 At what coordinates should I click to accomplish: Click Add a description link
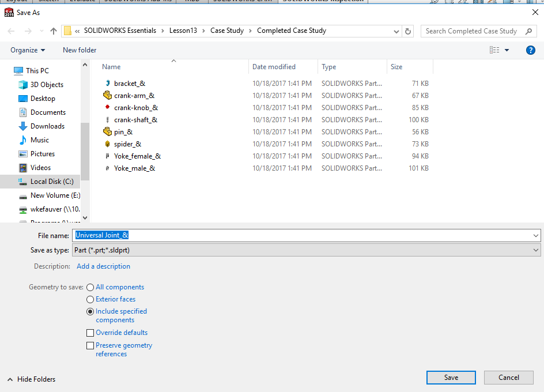[103, 266]
